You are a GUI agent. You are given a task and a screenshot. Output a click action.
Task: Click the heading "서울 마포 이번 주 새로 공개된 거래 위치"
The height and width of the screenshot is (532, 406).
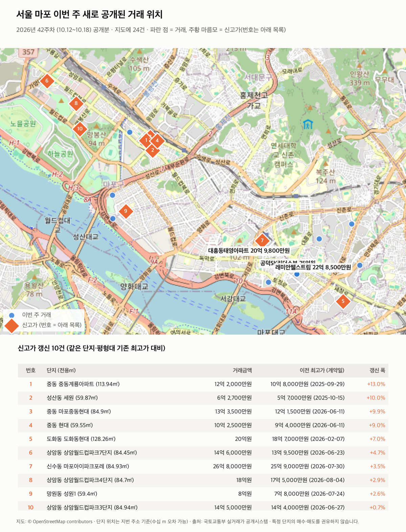90,15
